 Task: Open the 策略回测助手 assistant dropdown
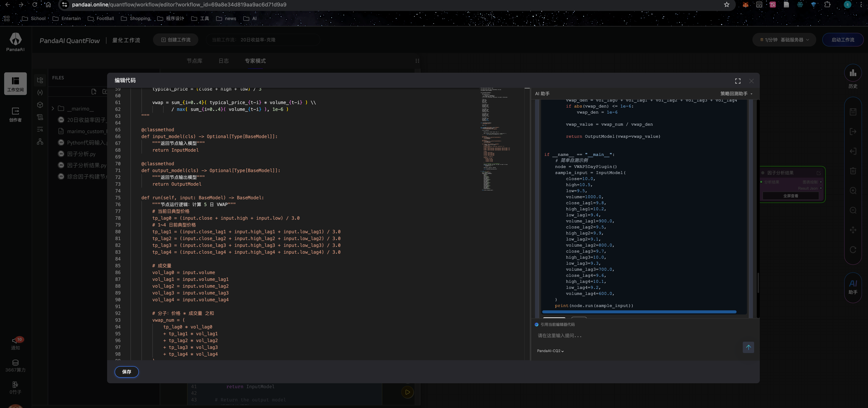[736, 94]
